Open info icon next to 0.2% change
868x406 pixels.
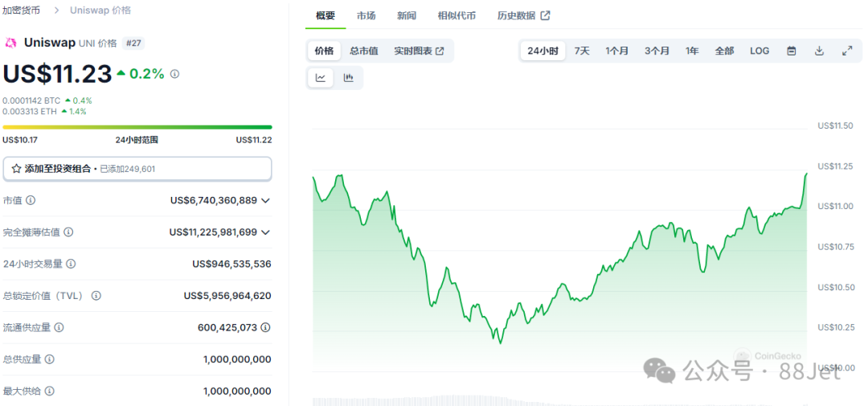pyautogui.click(x=175, y=74)
